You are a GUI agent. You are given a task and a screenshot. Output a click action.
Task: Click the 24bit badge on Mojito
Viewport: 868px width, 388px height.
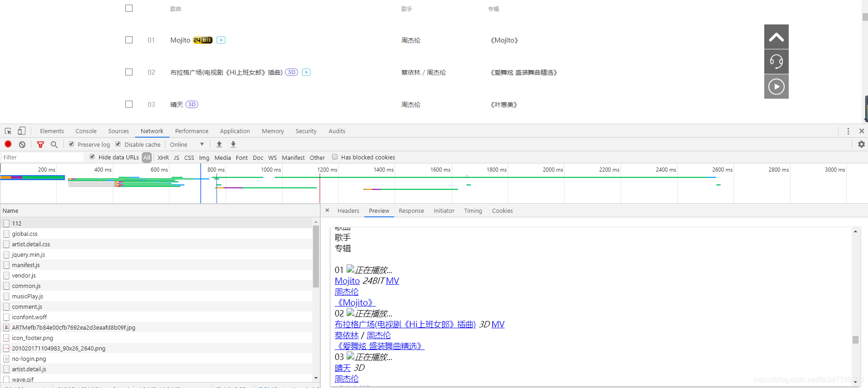203,40
